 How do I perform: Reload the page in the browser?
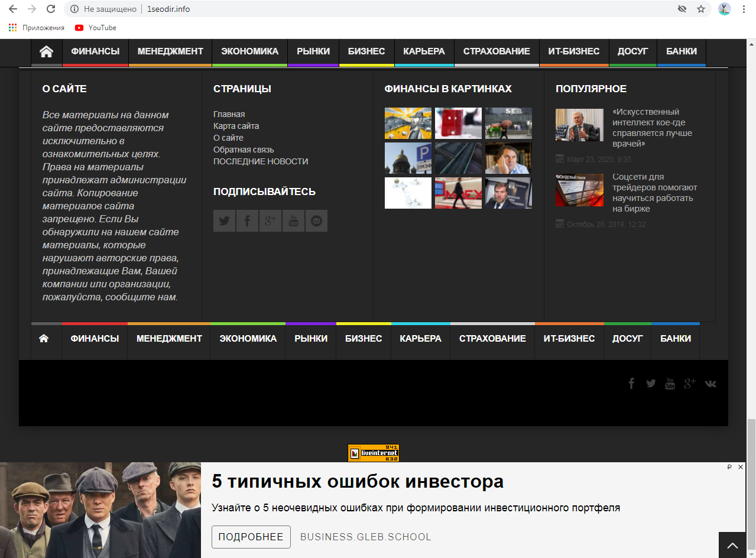click(x=51, y=9)
